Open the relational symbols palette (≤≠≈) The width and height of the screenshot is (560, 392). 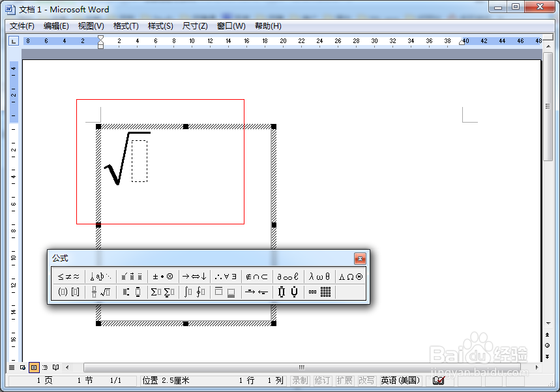click(69, 277)
